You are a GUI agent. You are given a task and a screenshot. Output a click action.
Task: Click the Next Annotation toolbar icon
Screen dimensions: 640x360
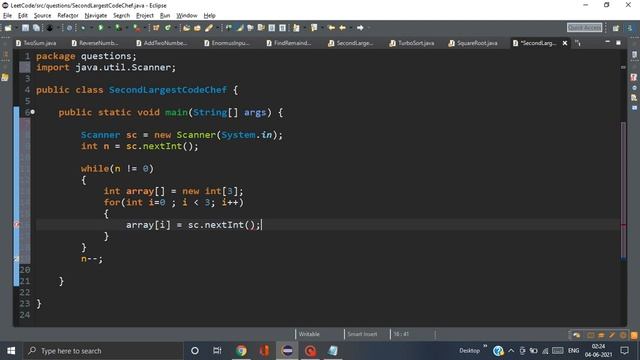click(x=296, y=28)
